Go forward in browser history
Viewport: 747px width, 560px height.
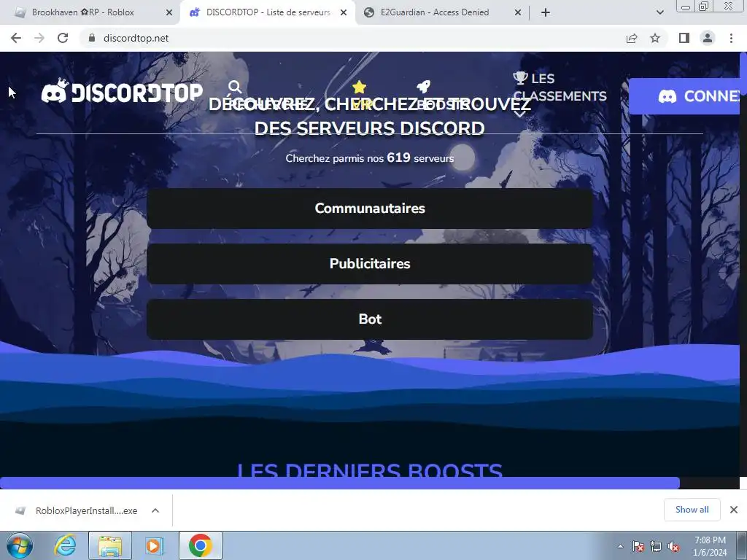39,38
